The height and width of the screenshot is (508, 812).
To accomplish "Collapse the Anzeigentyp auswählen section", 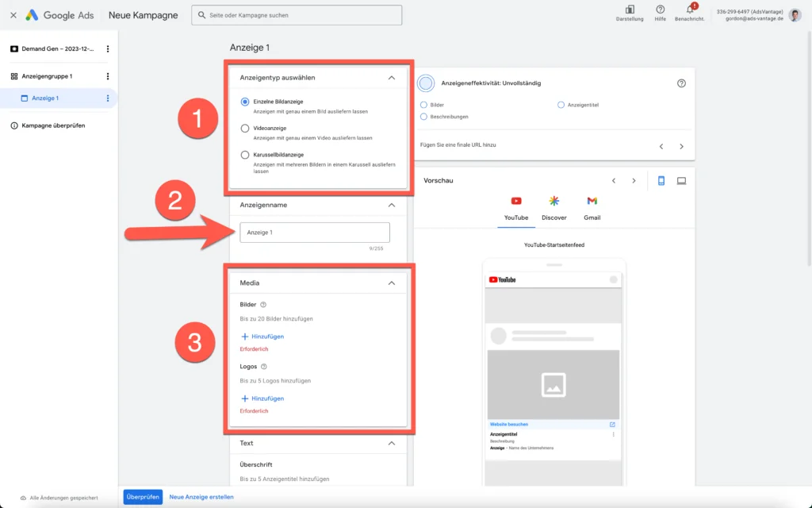I will tap(392, 78).
